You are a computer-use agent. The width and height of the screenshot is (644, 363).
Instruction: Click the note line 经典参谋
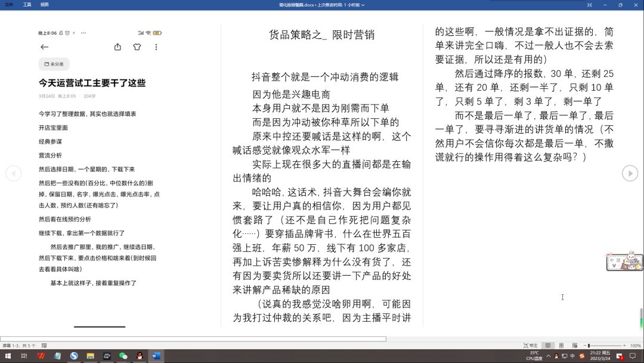click(50, 142)
